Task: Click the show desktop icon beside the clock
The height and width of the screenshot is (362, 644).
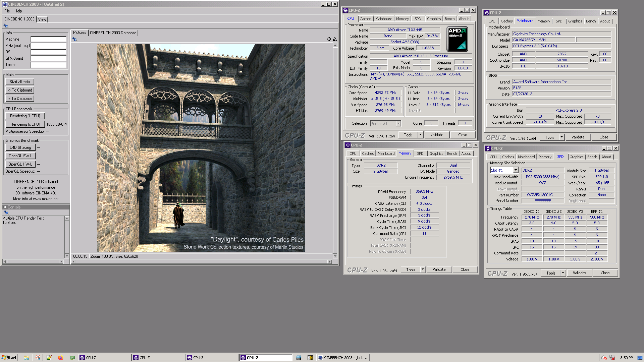Action: pos(640,358)
